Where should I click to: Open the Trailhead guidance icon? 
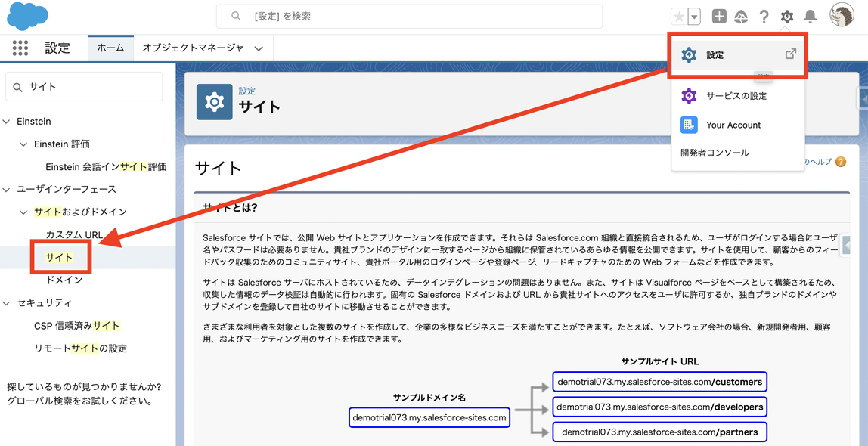click(x=741, y=17)
